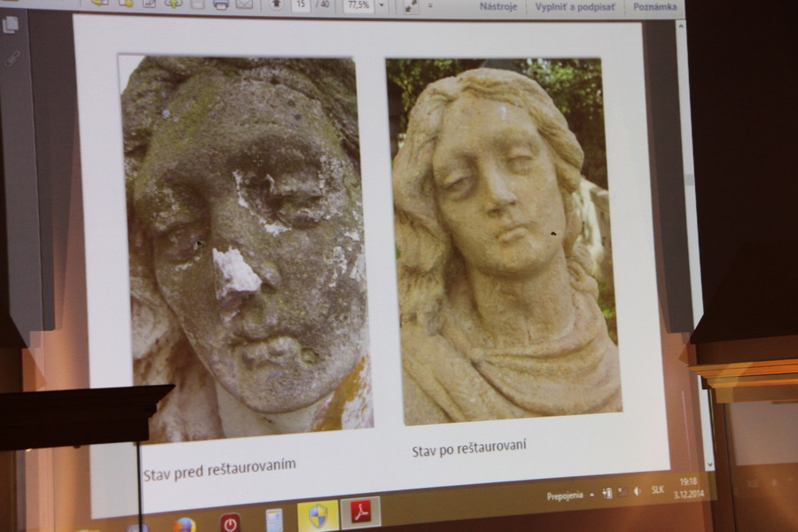Expand the toolbar overflow arrow
The height and width of the screenshot is (532, 798).
[430, 6]
